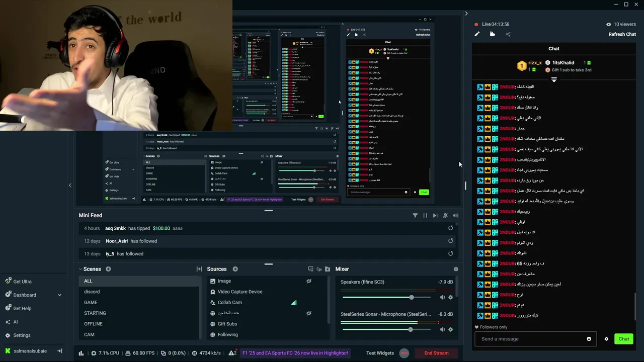The image size is (644, 362).
Task: Mute Mini Feed alert notifications bell
Action: pos(445,215)
